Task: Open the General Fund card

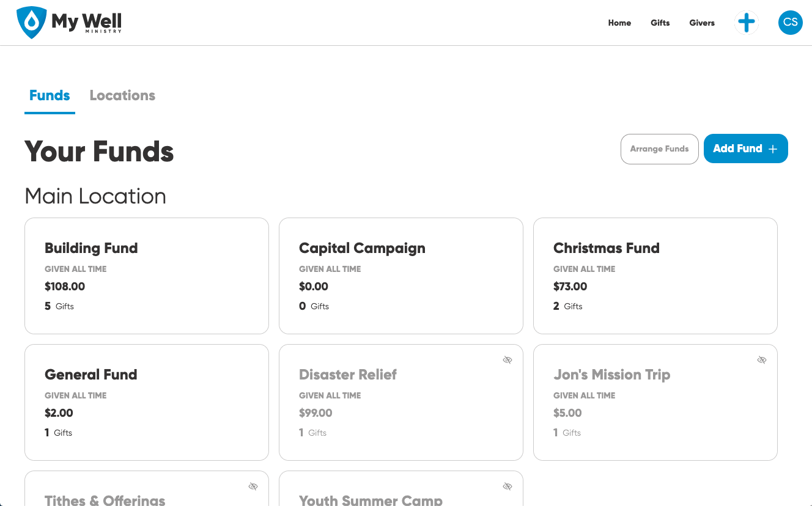Action: [147, 402]
